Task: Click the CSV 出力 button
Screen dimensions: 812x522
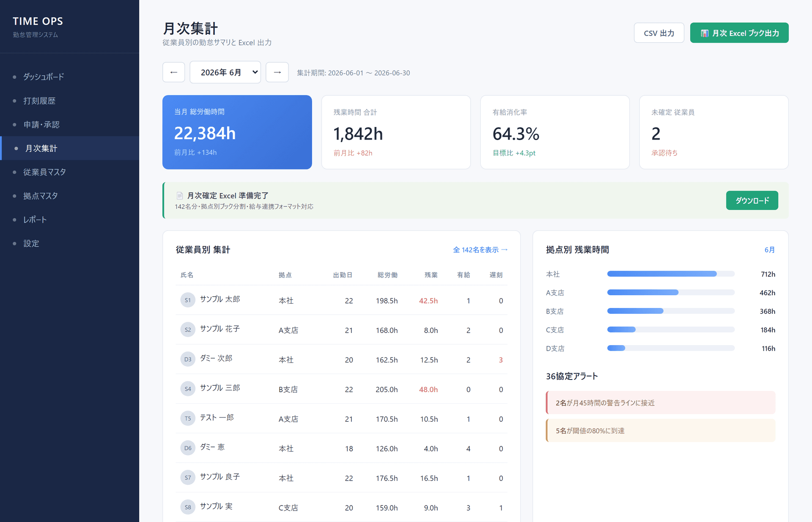Action: [659, 33]
